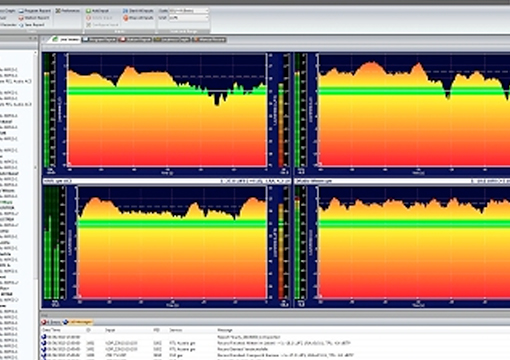Select the third log message row
Screen dimensions: 510x360
[x=275, y=349]
